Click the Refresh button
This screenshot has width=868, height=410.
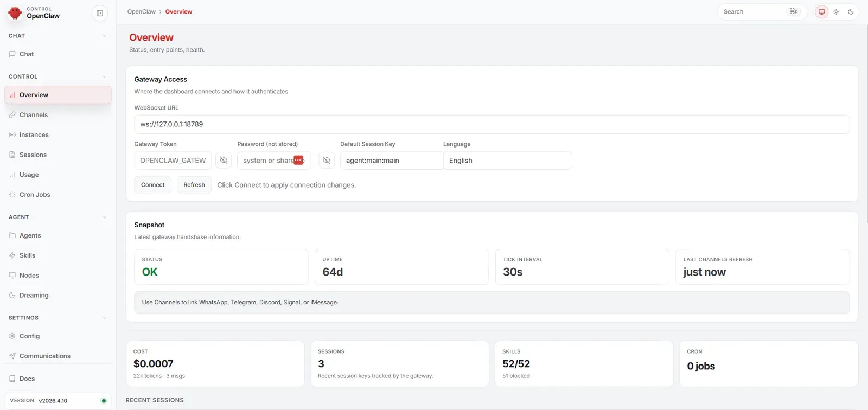pos(194,185)
